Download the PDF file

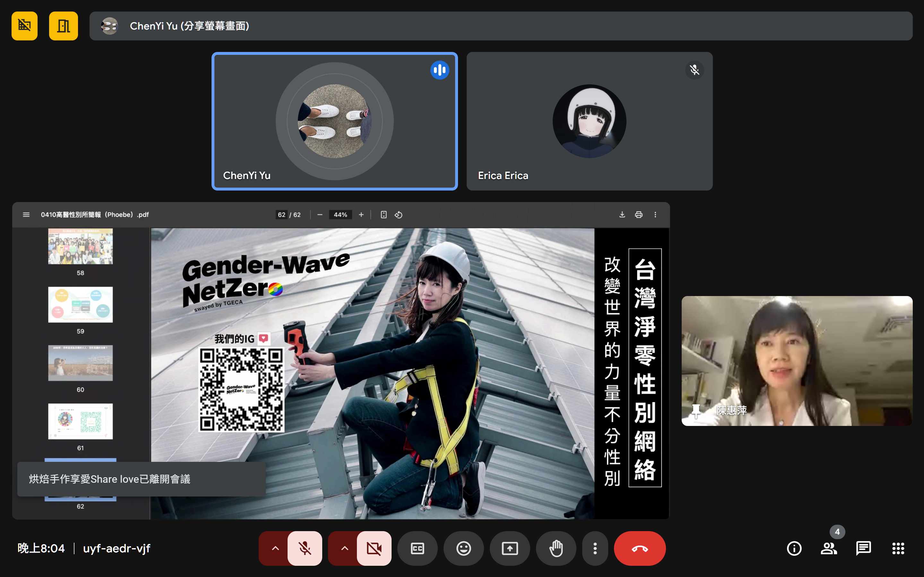(622, 215)
